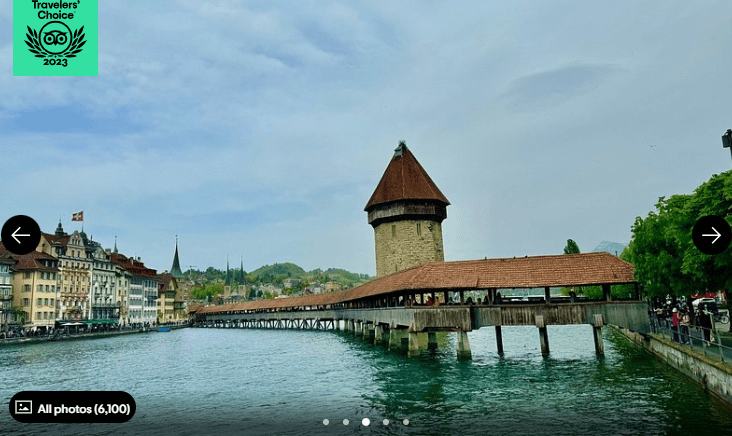Switch to the fourth carousel dot
The height and width of the screenshot is (436, 732).
(386, 422)
